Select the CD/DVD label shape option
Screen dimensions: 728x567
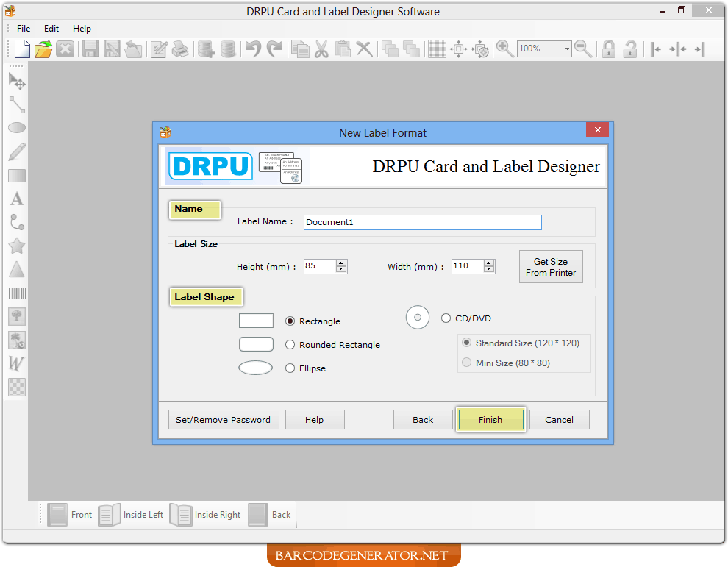pos(446,318)
